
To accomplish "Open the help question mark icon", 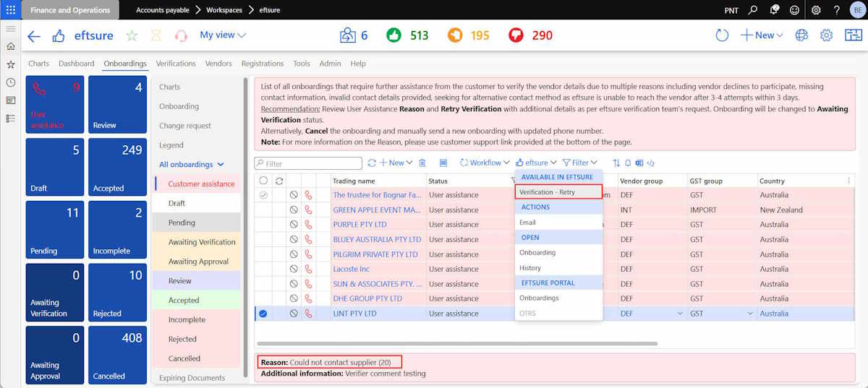I will point(837,10).
